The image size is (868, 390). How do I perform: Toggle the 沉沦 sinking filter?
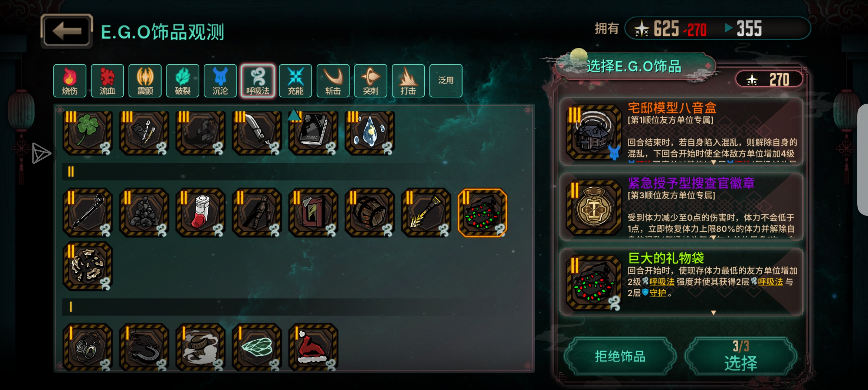click(220, 81)
